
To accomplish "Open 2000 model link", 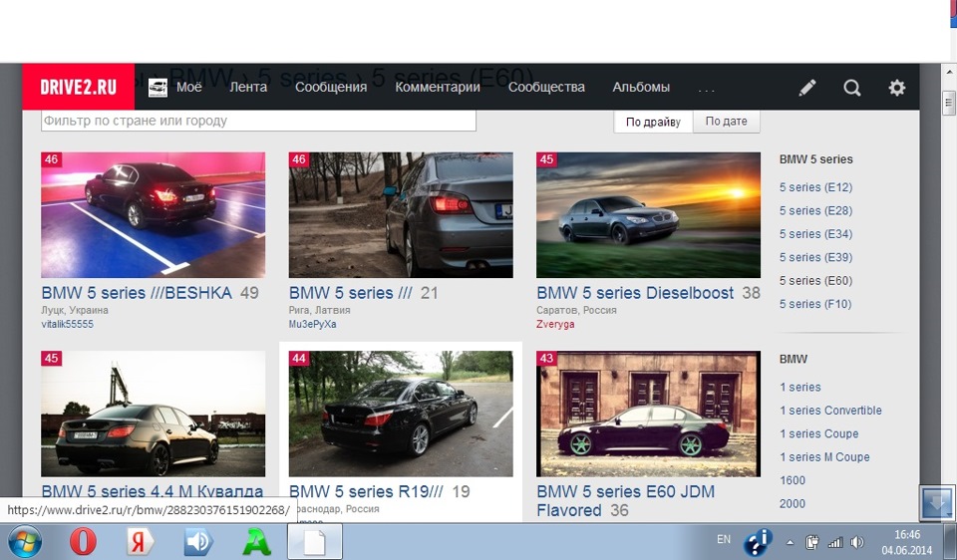I will [793, 503].
